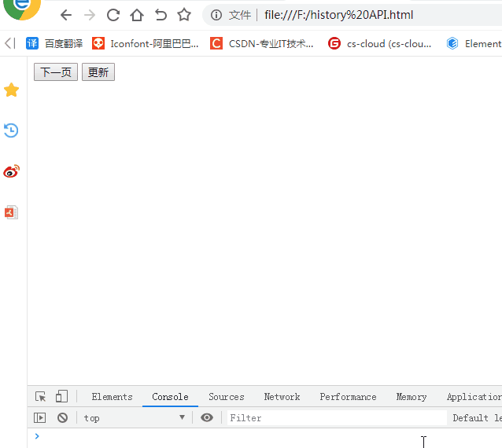The width and height of the screenshot is (502, 448).
Task: Open favorites via the yellow star sidebar icon
Action: point(11,90)
